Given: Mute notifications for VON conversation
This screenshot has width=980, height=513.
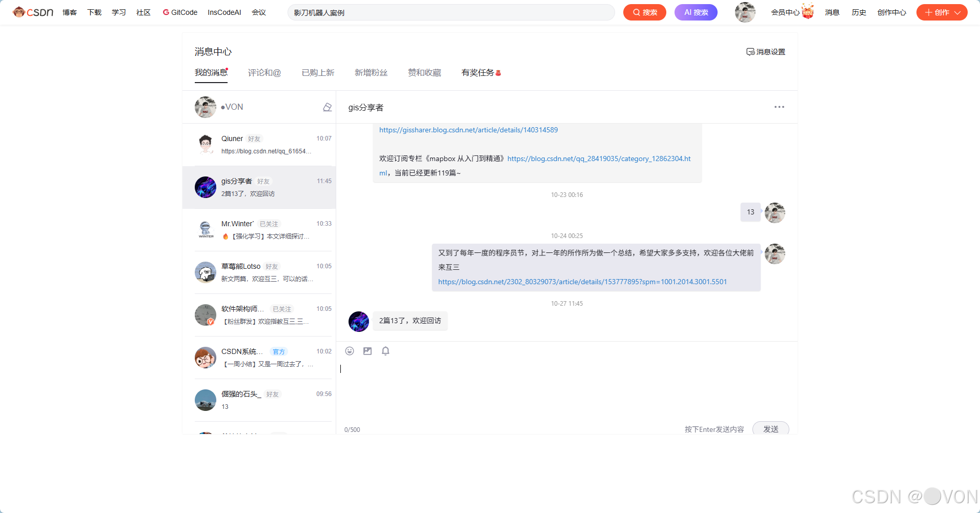Looking at the screenshot, I should point(327,107).
